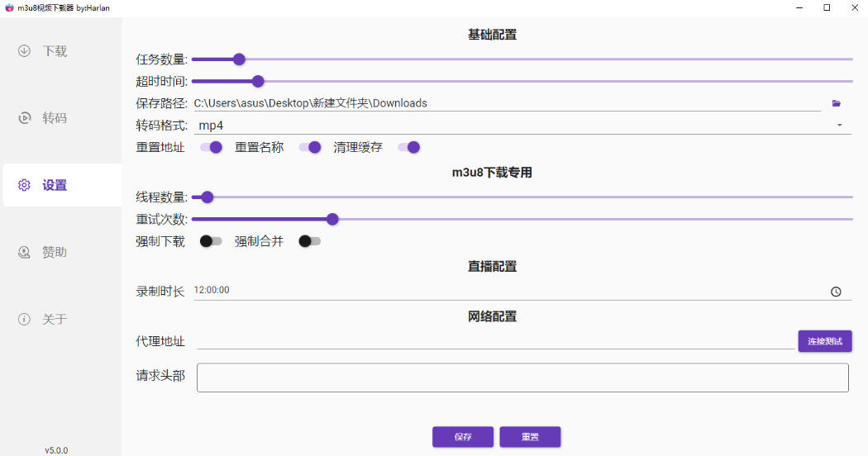The width and height of the screenshot is (868, 456).
Task: Click the 保存 button
Action: (x=463, y=437)
